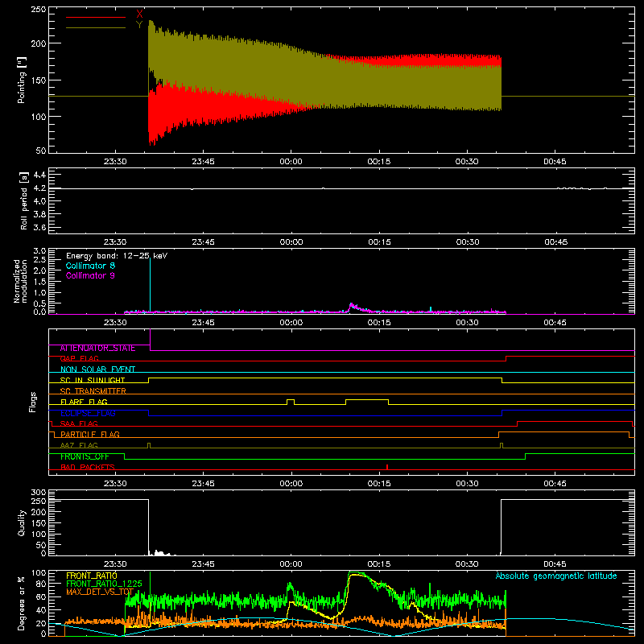Click the 'SC_TRANSMITTER' flag label
Image resolution: width=644 pixels, height=644 pixels.
pyautogui.click(x=93, y=391)
